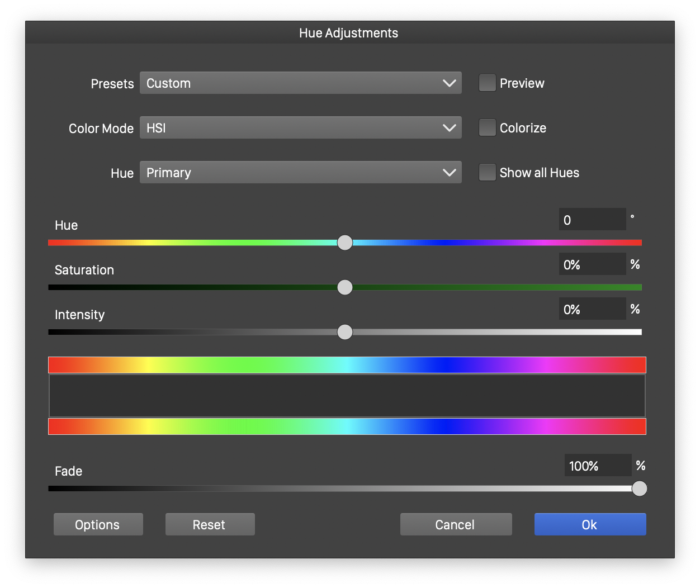Check the Show all Hues option
Viewport: 700px width, 588px height.
pyautogui.click(x=487, y=173)
